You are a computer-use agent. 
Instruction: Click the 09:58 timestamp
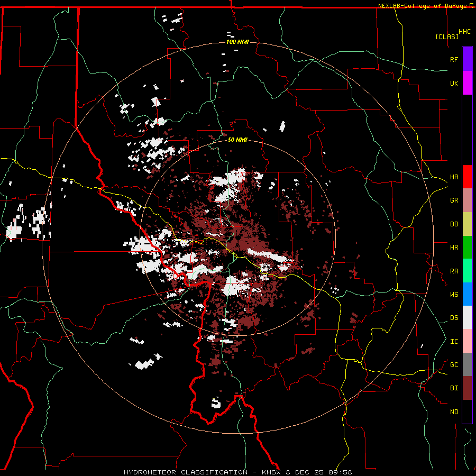[340, 472]
